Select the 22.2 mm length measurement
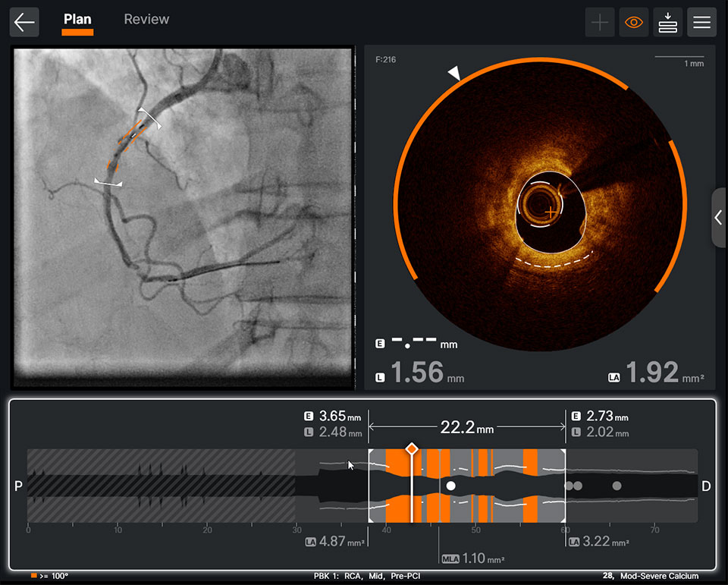This screenshot has height=585, width=728. [x=466, y=426]
